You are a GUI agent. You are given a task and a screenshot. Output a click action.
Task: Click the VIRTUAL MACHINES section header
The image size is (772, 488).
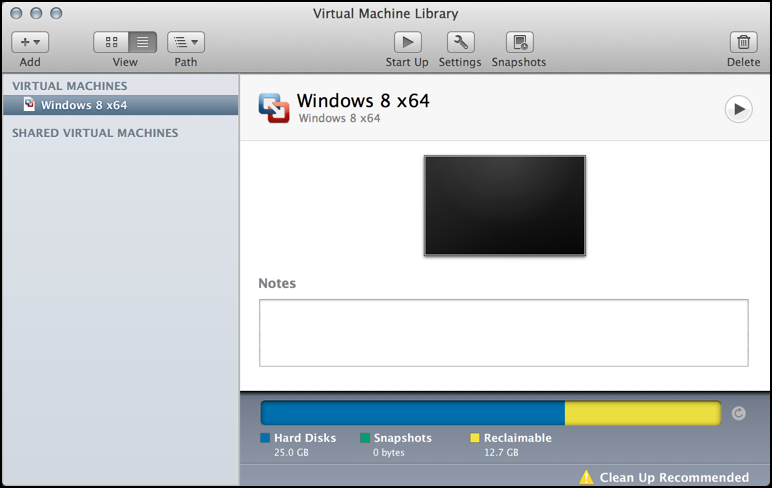tap(69, 86)
